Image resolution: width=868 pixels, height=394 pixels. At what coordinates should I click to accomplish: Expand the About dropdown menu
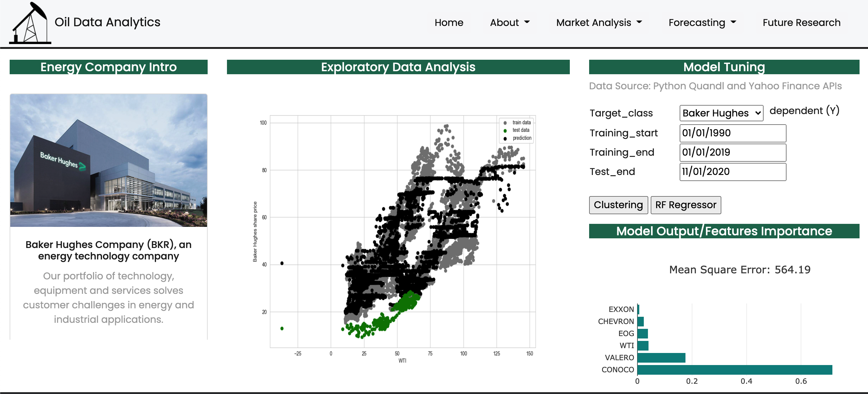pyautogui.click(x=509, y=23)
